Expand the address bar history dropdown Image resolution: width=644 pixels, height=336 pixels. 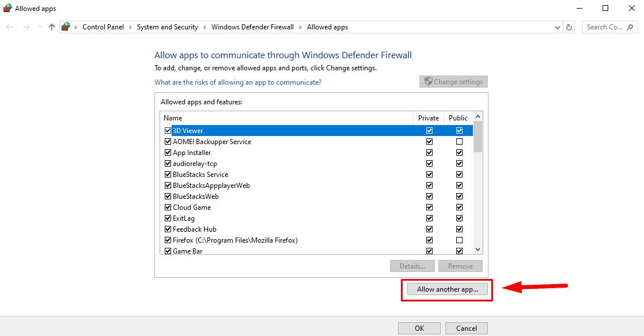coord(558,27)
